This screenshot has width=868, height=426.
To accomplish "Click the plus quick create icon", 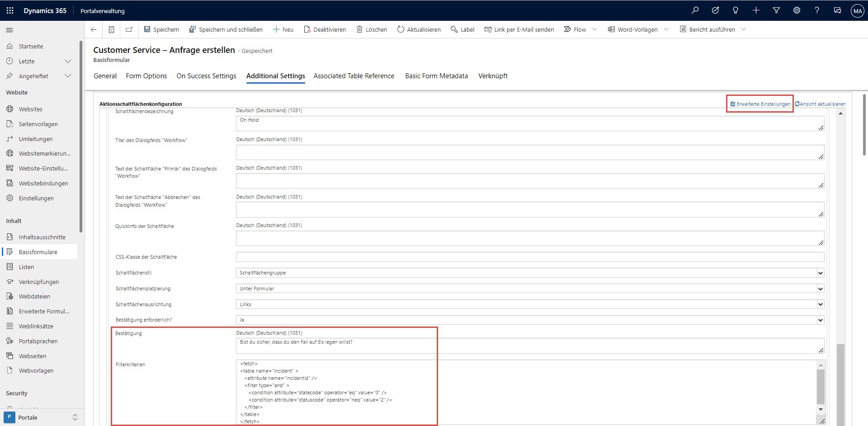I will click(756, 10).
